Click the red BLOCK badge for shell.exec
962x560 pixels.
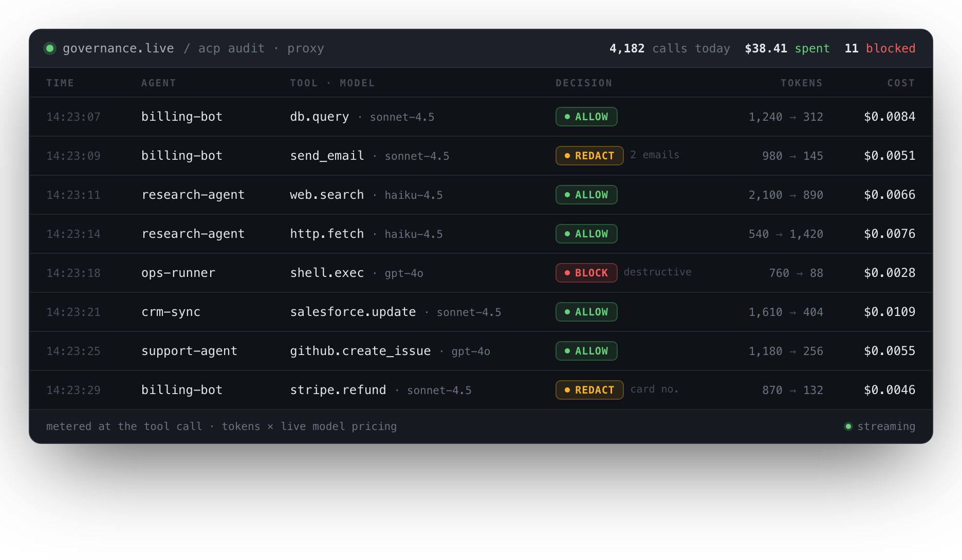coord(586,273)
